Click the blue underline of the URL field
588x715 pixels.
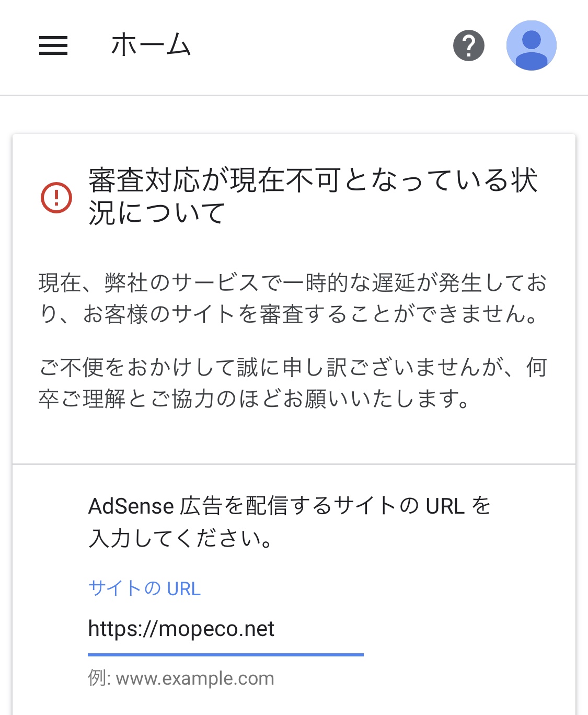click(226, 654)
